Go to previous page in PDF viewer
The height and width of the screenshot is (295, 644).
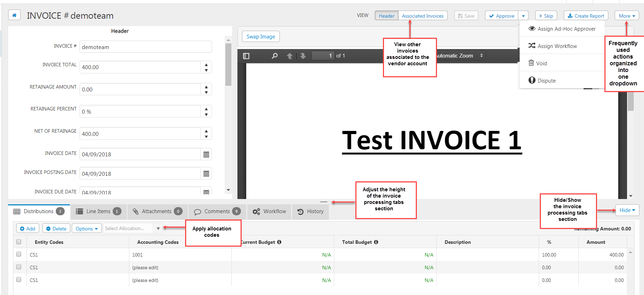point(289,56)
